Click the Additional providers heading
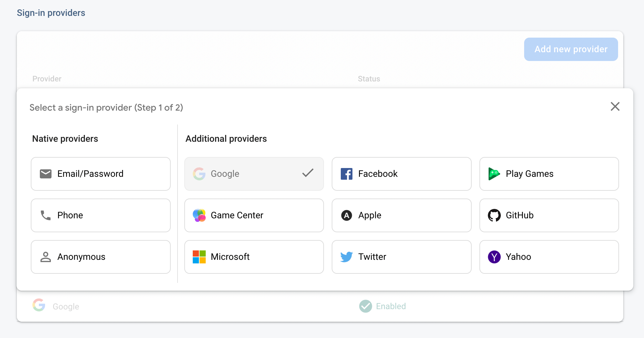Viewport: 644px width, 338px height. coord(226,139)
